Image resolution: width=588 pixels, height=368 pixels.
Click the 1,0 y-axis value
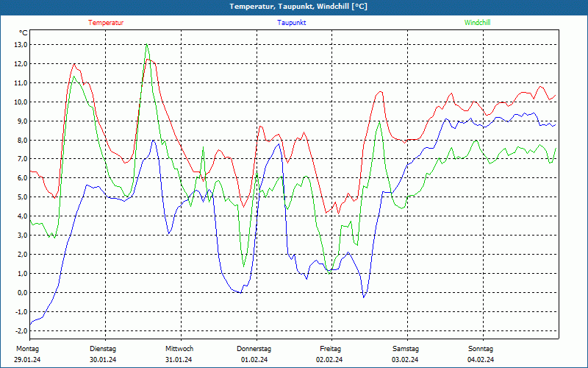tap(23, 274)
